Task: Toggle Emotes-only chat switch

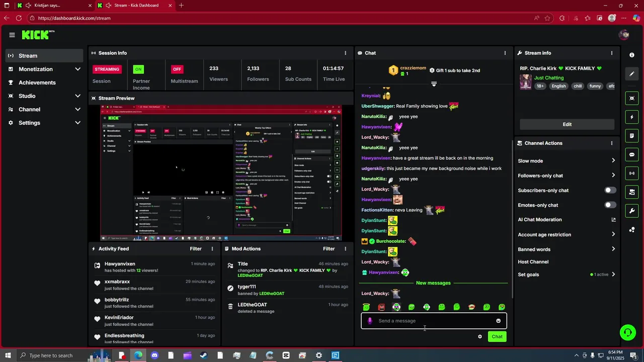Action: coord(610,205)
